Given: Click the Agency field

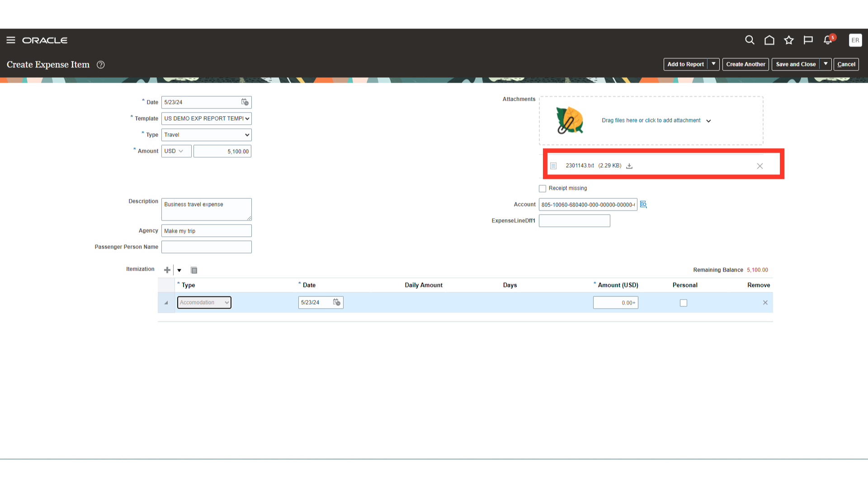Looking at the screenshot, I should 207,231.
